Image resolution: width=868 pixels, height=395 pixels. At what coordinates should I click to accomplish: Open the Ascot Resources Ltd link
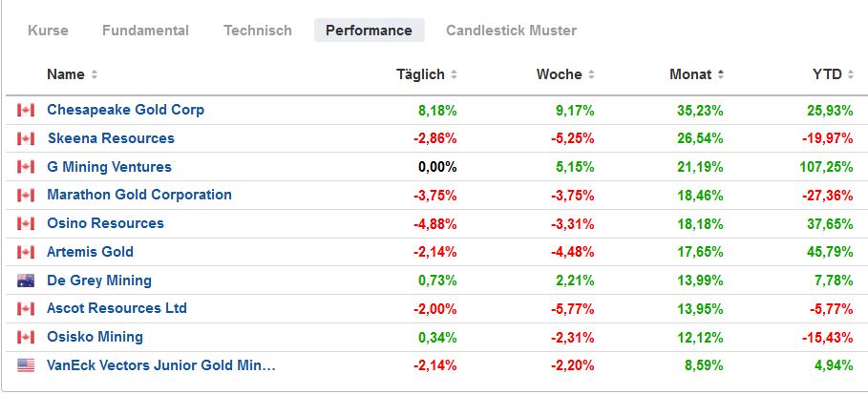pos(116,308)
